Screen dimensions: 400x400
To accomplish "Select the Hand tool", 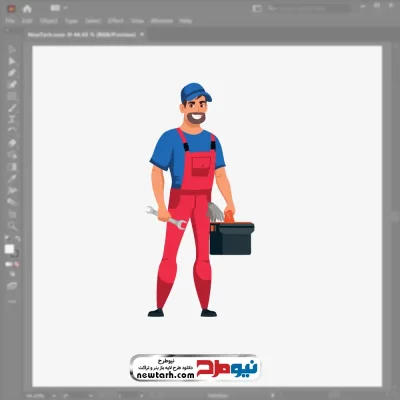I will pos(12,214).
